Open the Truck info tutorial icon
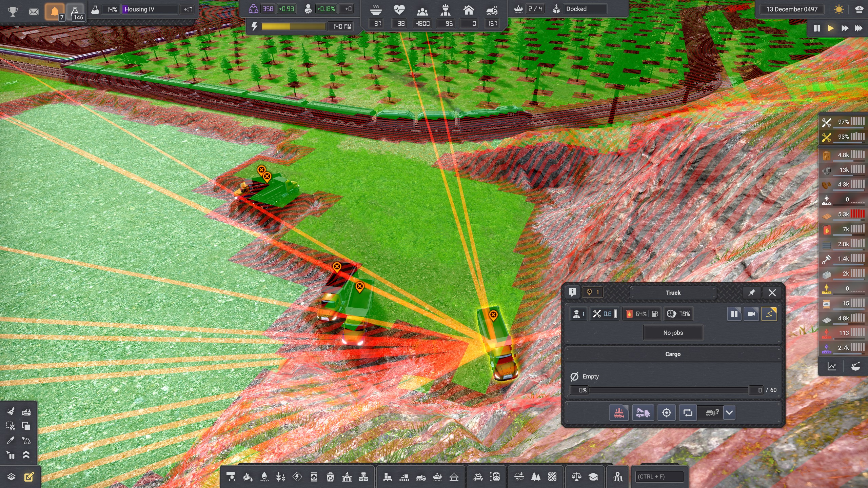Image resolution: width=868 pixels, height=488 pixels. click(573, 292)
